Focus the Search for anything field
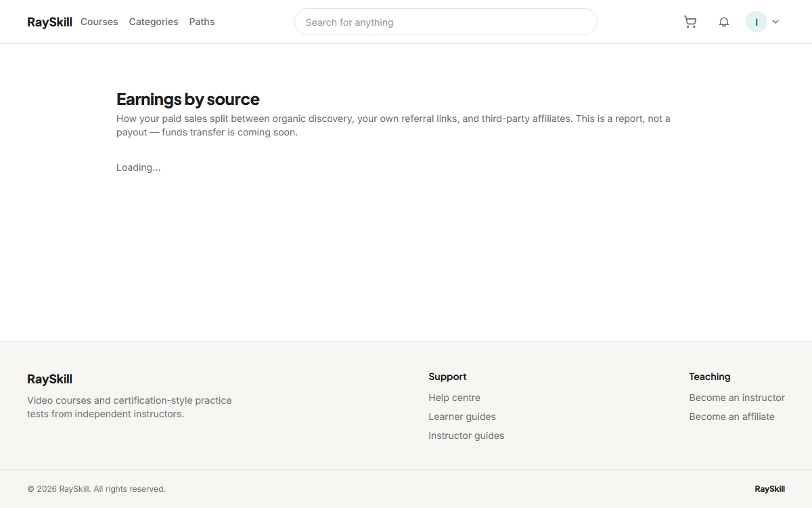812x508 pixels. click(446, 22)
